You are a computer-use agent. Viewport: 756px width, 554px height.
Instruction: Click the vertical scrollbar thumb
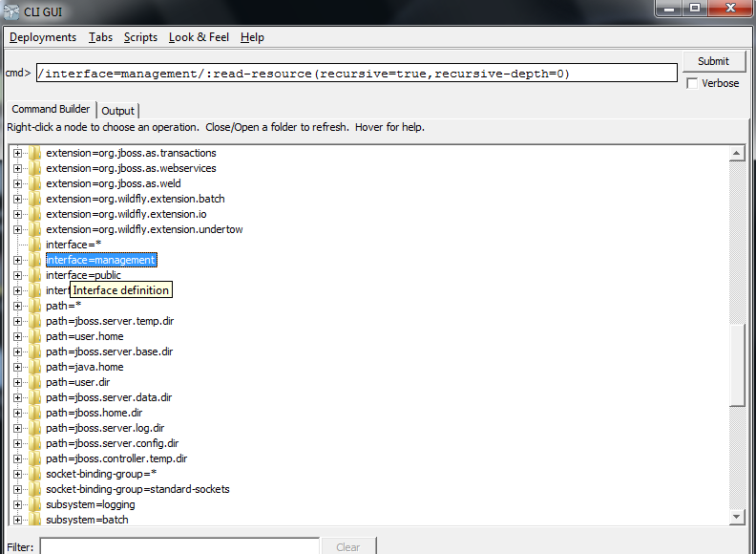[x=737, y=365]
